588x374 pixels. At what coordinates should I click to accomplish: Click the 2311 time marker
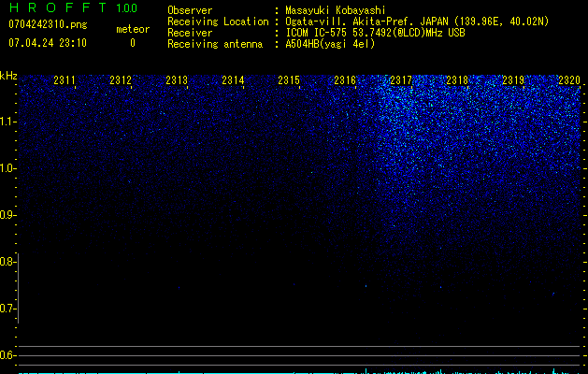(65, 80)
